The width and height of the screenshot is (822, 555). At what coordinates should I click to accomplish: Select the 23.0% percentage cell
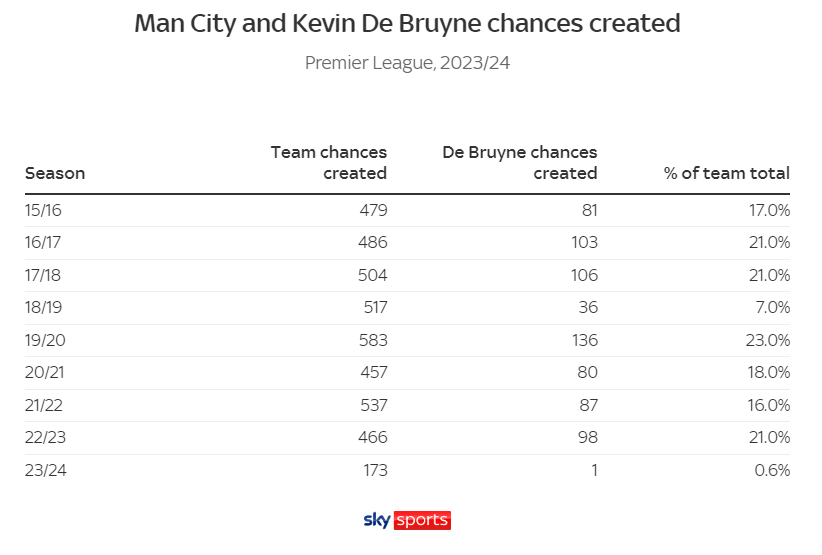(768, 340)
